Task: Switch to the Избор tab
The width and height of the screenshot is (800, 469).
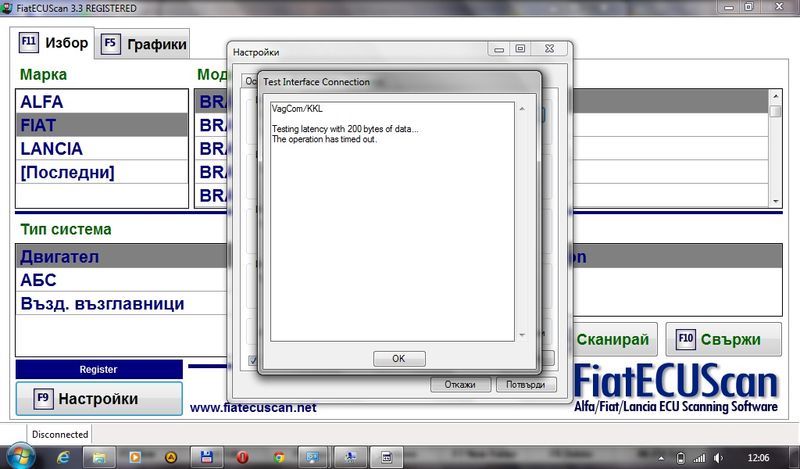Action: [56, 43]
